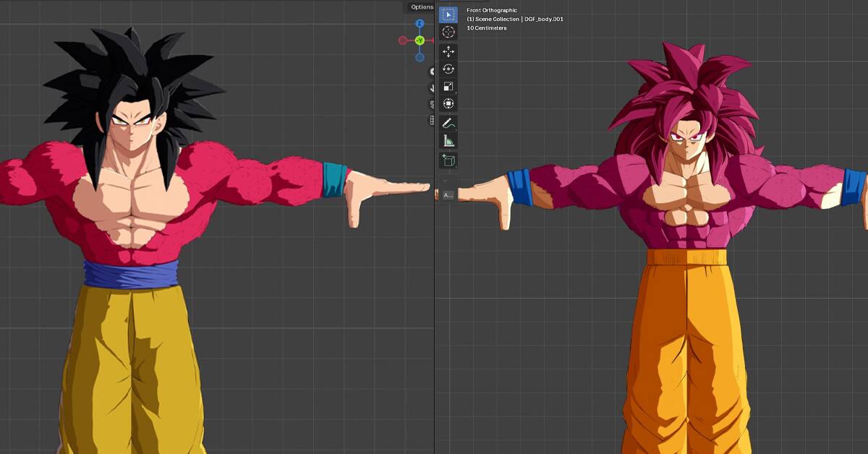The height and width of the screenshot is (454, 868).
Task: Click the '10 Centimeters' grid scale text
Action: 487,28
